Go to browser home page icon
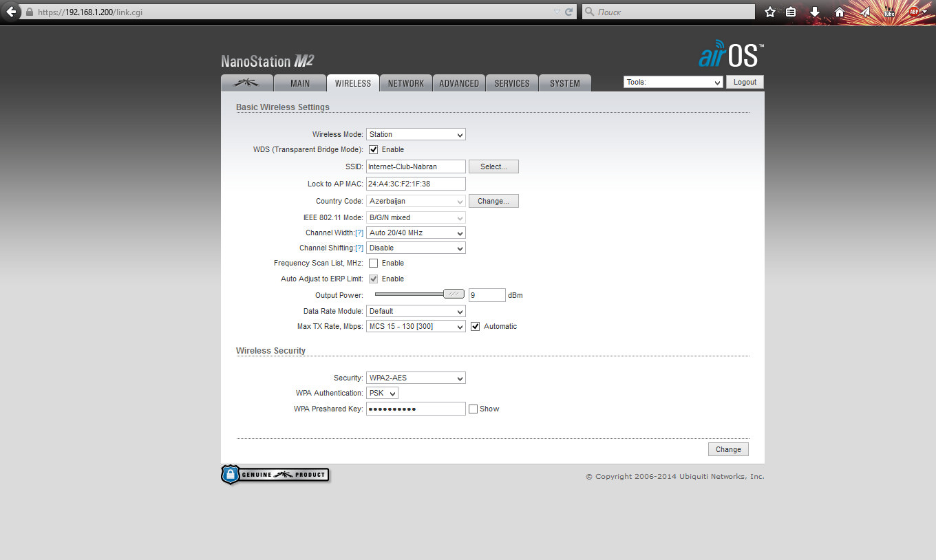This screenshot has width=936, height=560. (839, 12)
